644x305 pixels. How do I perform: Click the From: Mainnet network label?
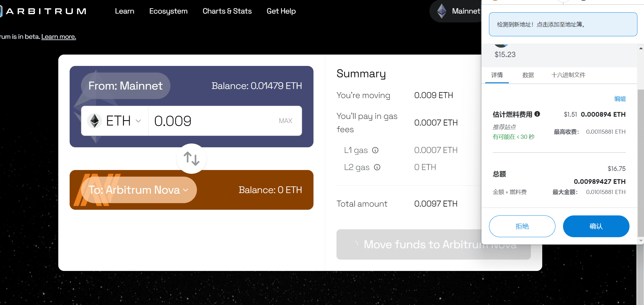[x=126, y=86]
